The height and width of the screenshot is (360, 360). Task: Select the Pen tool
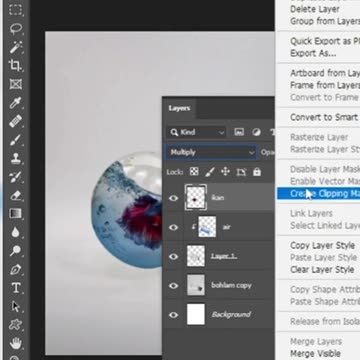click(x=16, y=269)
